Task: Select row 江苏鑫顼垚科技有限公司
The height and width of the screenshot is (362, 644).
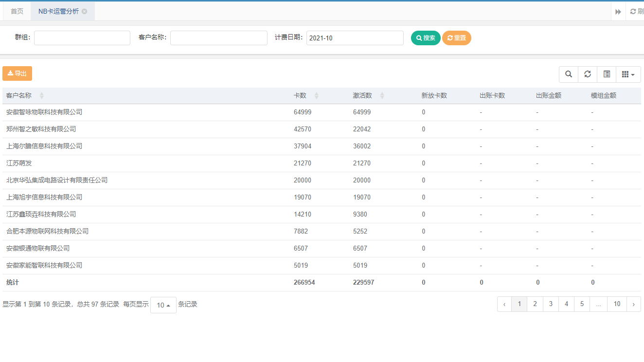Action: [x=322, y=215]
